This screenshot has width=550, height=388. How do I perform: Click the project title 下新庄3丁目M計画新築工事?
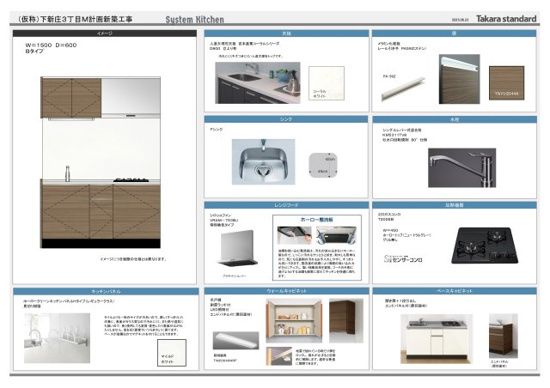click(x=75, y=19)
